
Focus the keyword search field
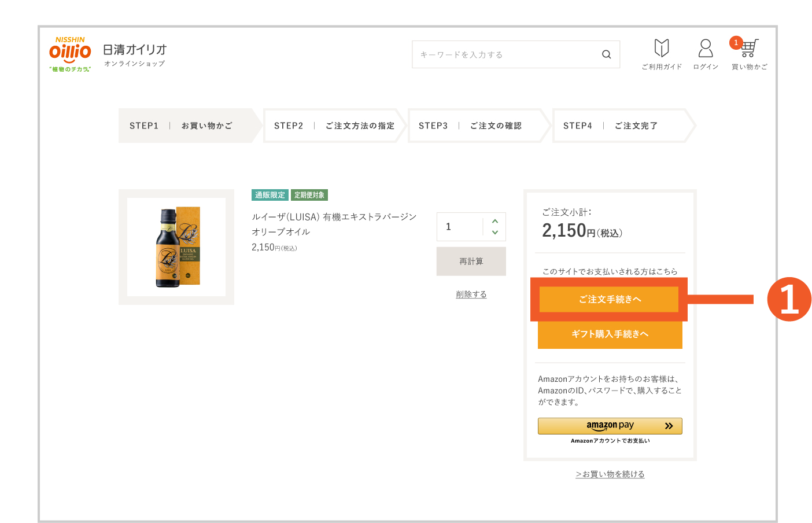pyautogui.click(x=516, y=54)
